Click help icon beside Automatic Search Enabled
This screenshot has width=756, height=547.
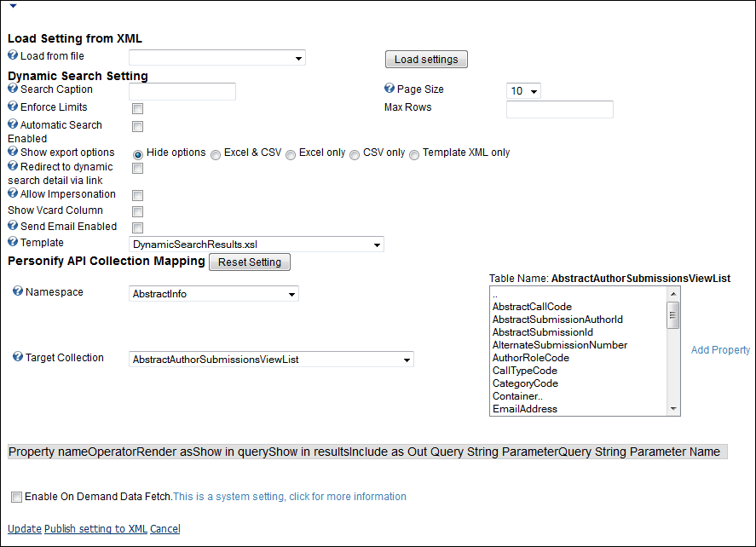click(x=13, y=124)
